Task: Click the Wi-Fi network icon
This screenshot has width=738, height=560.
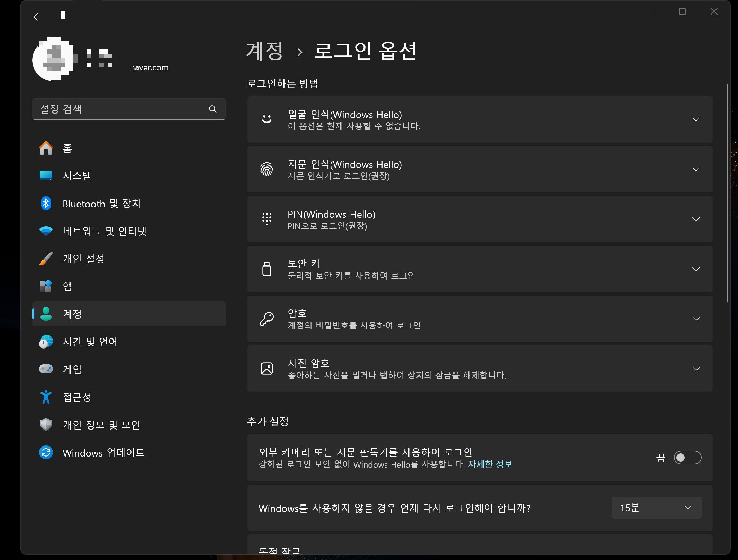Action: point(46,231)
